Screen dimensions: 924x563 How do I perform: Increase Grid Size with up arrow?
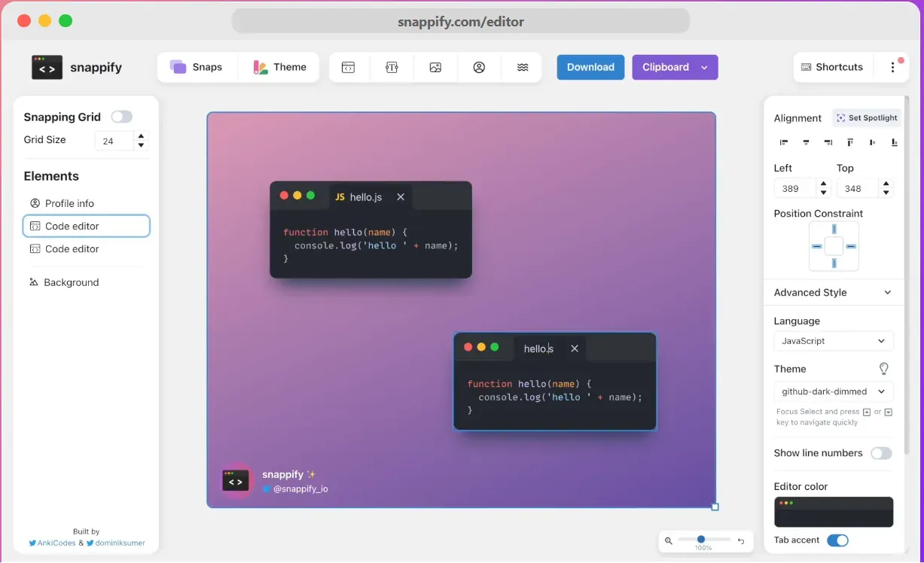pos(141,136)
